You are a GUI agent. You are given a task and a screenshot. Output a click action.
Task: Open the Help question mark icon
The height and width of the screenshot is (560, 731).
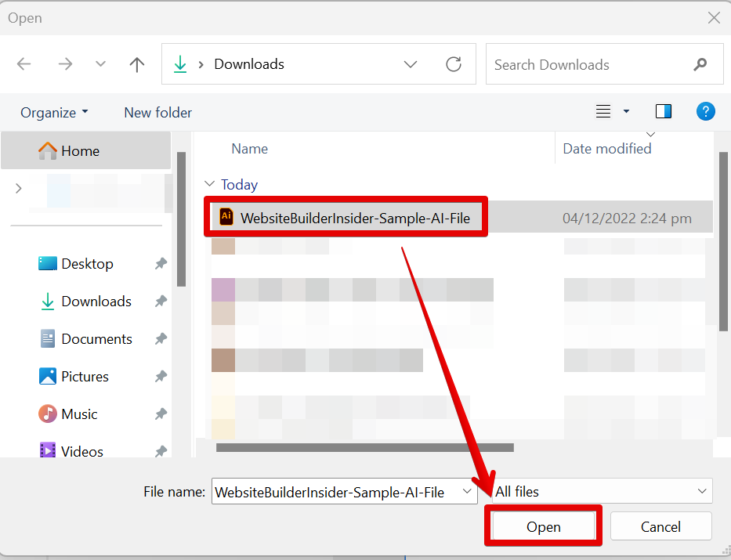[x=705, y=112]
